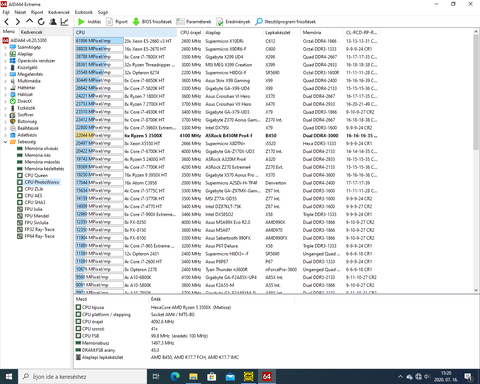The image size is (480, 384).
Task: Expand the DirectX tree node
Action: [5, 101]
